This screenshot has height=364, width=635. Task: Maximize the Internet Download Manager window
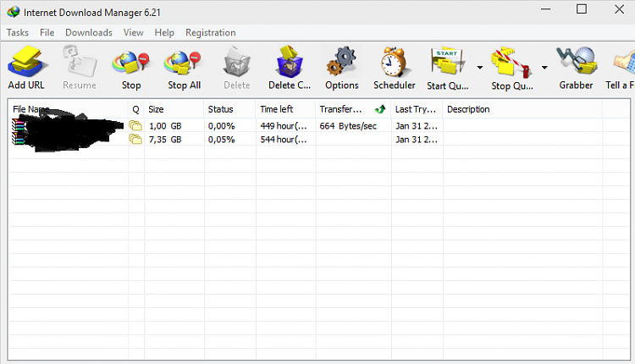click(582, 9)
